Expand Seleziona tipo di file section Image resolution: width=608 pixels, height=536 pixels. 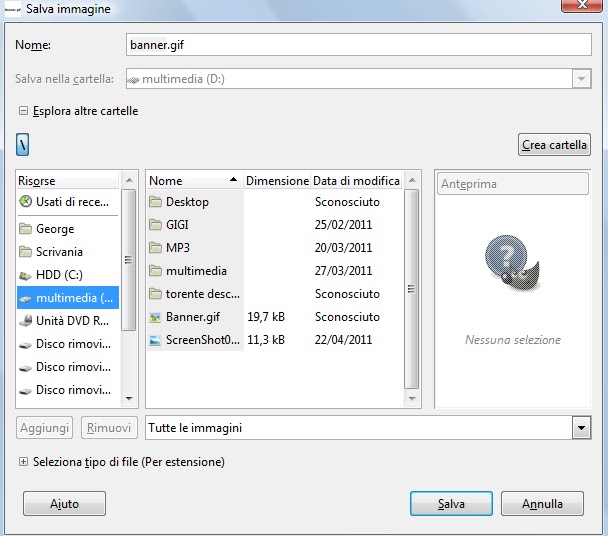pyautogui.click(x=23, y=462)
